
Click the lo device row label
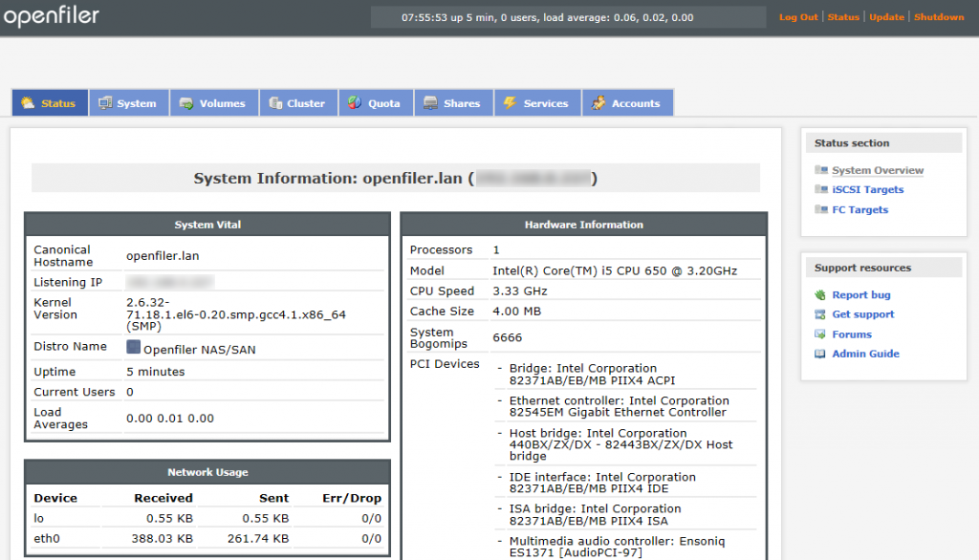click(x=38, y=518)
